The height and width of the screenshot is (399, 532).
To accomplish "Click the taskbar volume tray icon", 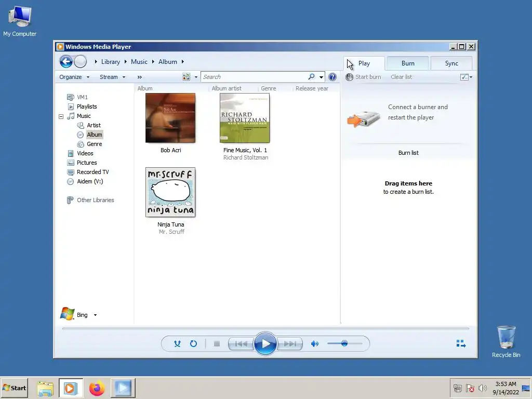I will 482,388.
